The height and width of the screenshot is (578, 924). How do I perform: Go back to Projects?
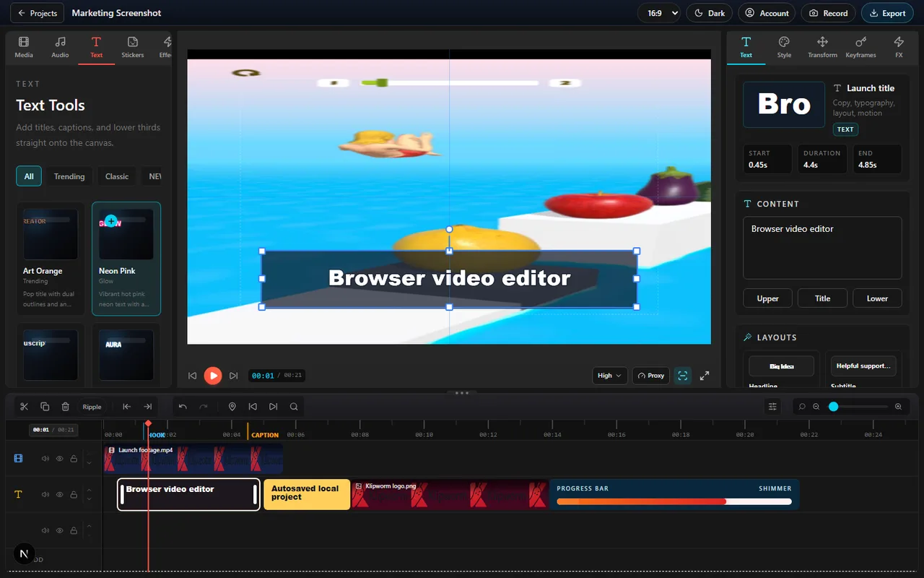38,13
